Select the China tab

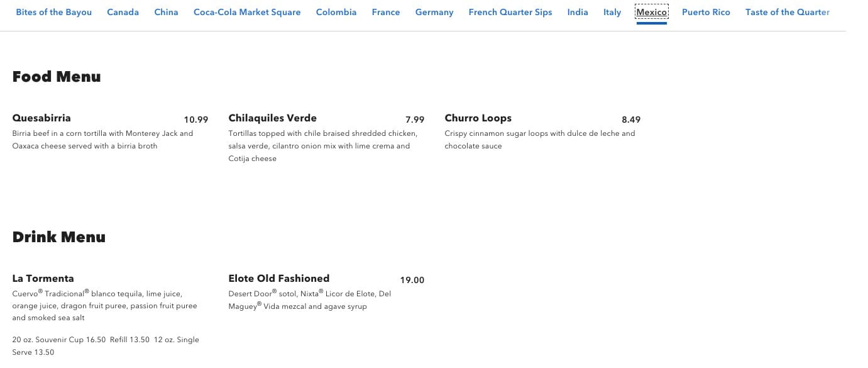point(166,13)
